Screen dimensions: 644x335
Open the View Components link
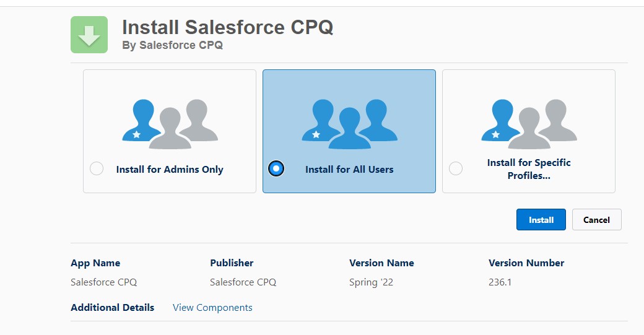(212, 308)
